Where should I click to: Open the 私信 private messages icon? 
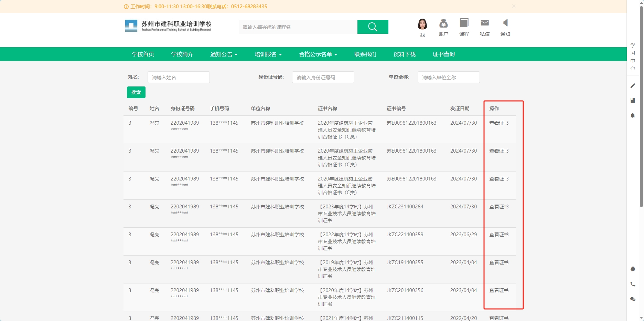[x=485, y=28]
